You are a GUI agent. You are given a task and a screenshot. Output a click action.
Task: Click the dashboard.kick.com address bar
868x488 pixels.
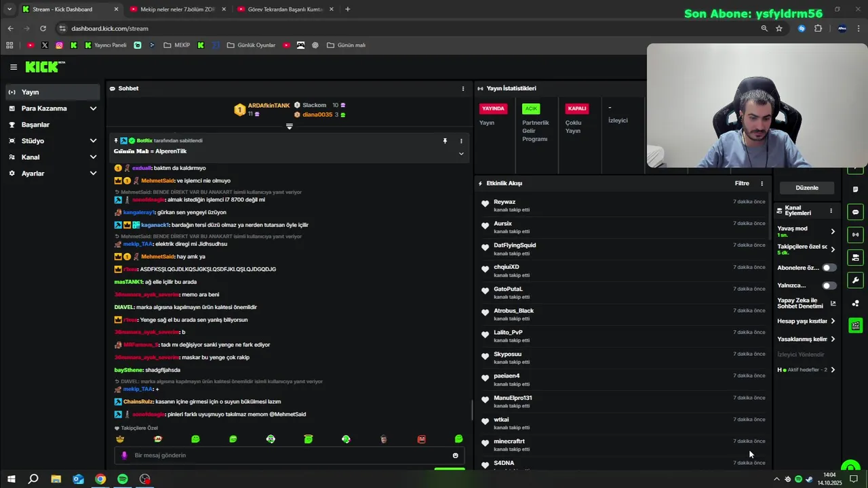tap(407, 28)
